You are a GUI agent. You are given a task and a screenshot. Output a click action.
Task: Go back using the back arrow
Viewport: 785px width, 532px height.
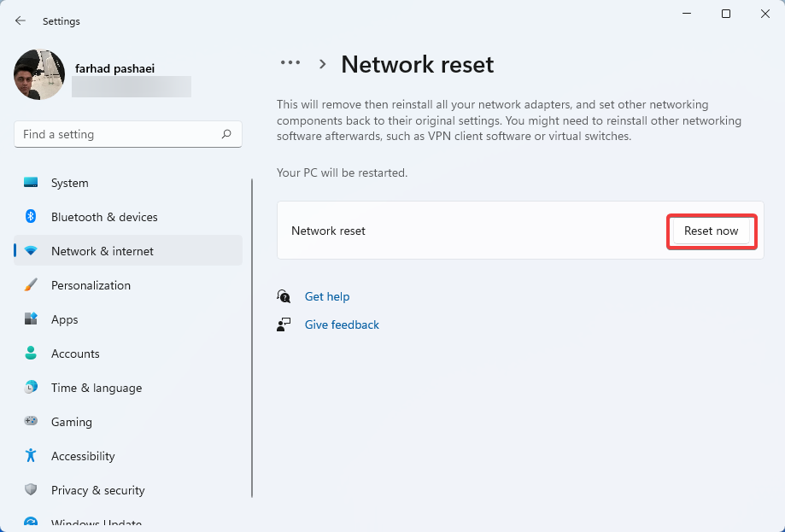point(21,20)
